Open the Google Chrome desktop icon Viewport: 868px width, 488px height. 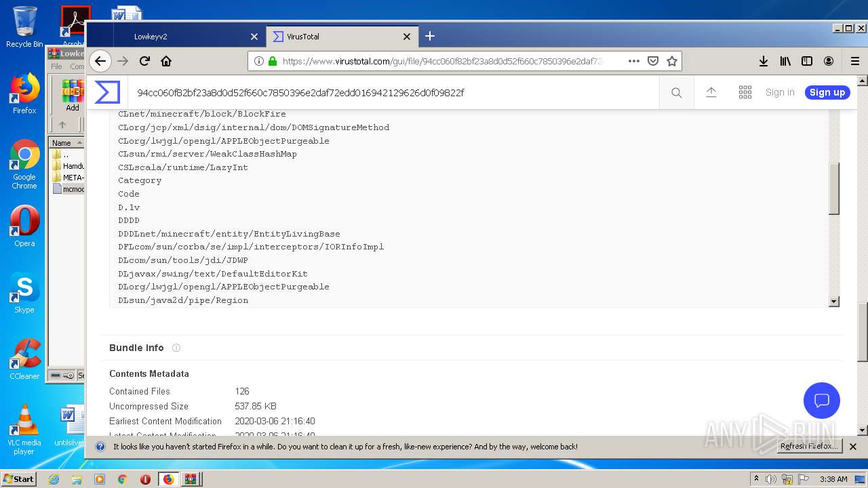click(24, 165)
